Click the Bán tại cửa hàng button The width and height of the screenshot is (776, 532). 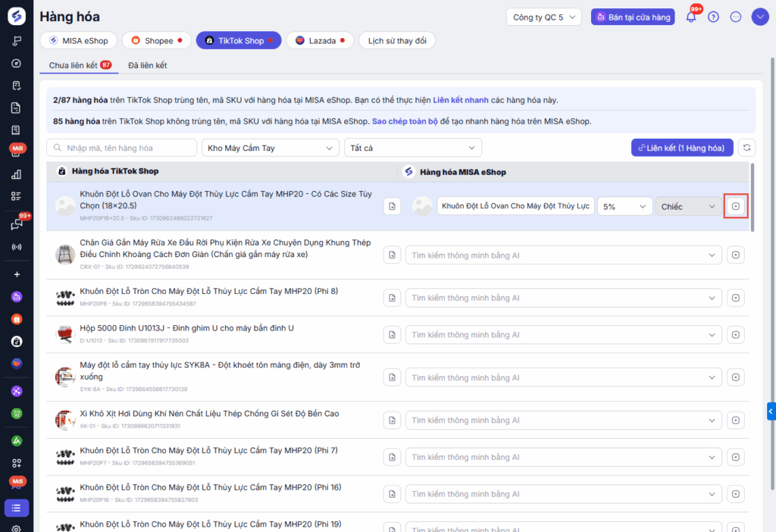coord(633,17)
